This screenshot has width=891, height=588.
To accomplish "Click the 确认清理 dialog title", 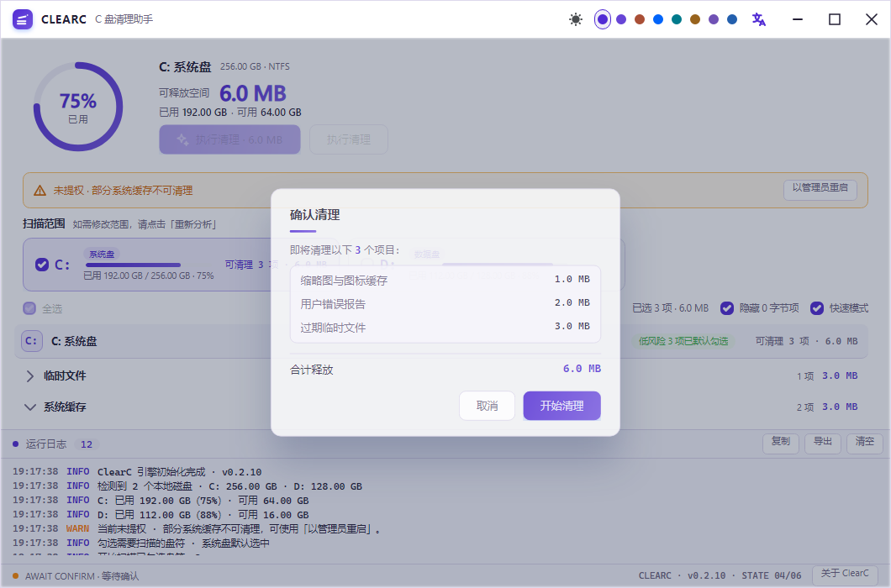I will (x=315, y=215).
